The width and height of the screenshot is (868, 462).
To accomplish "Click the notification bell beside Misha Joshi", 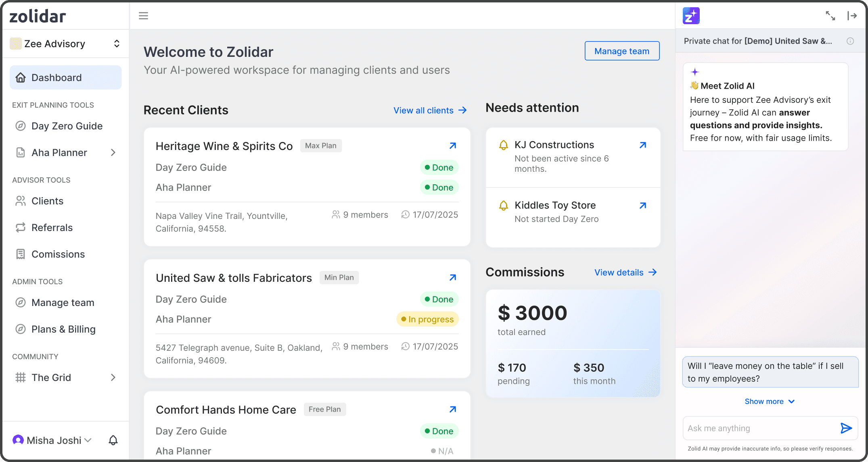I will tap(113, 440).
